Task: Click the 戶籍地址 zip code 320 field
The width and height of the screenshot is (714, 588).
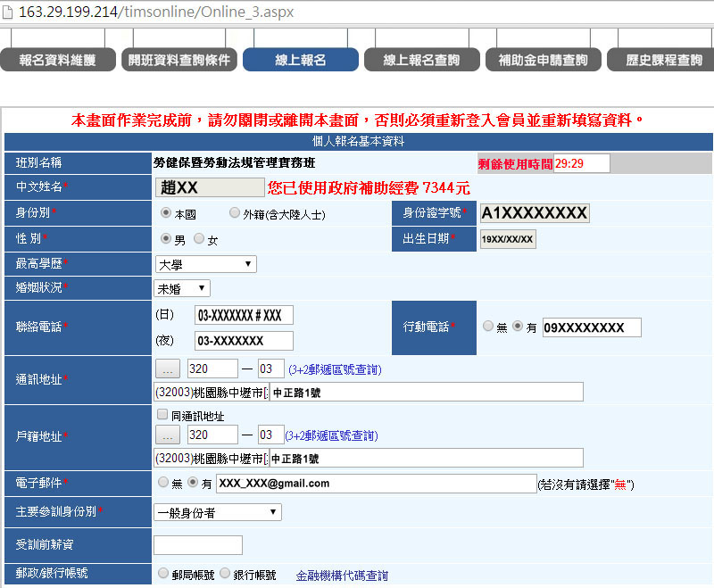Action: pos(212,435)
